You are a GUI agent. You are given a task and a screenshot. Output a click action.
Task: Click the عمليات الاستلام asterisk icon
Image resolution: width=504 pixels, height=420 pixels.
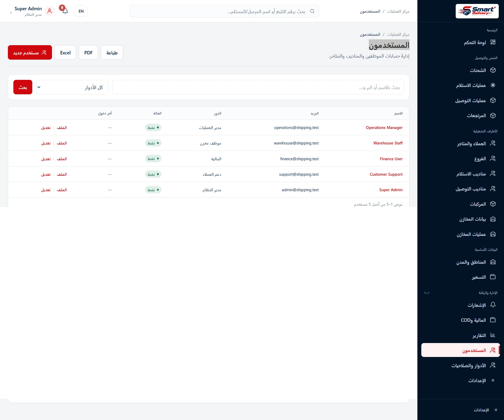tap(493, 85)
